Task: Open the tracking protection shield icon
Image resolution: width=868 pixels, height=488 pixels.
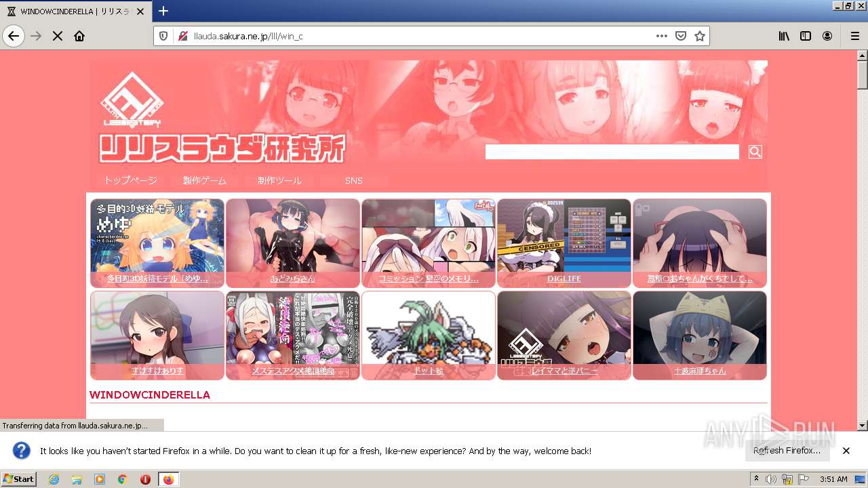Action: [163, 36]
